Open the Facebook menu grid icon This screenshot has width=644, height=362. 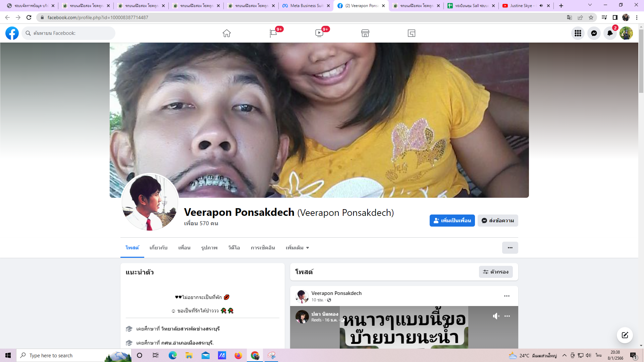coord(578,33)
